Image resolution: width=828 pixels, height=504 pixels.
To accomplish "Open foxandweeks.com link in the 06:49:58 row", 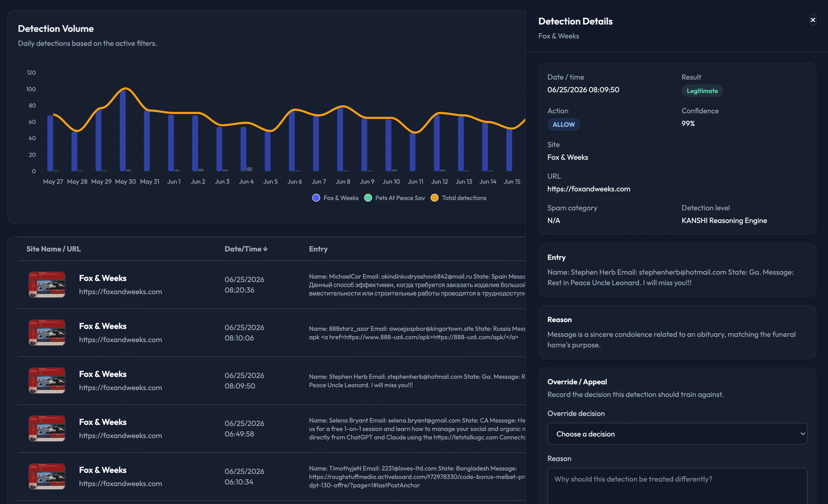I will [x=120, y=435].
